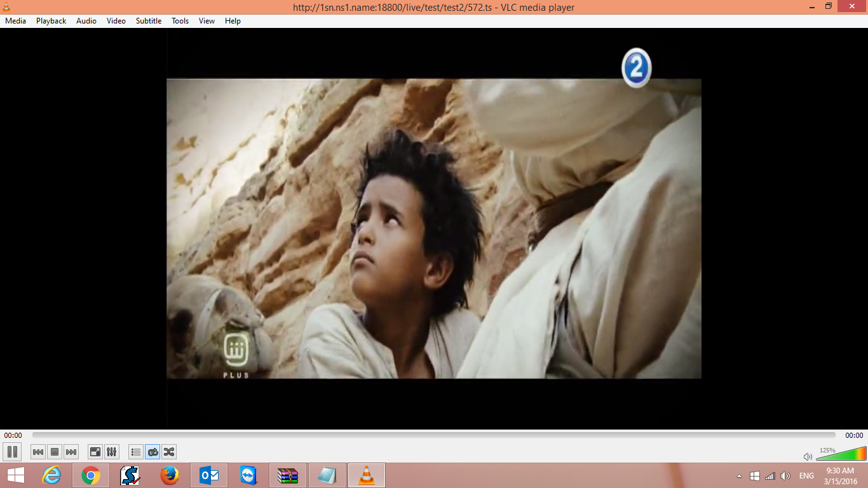Show extended settings equalizer panel
The image size is (868, 488).
tap(112, 452)
